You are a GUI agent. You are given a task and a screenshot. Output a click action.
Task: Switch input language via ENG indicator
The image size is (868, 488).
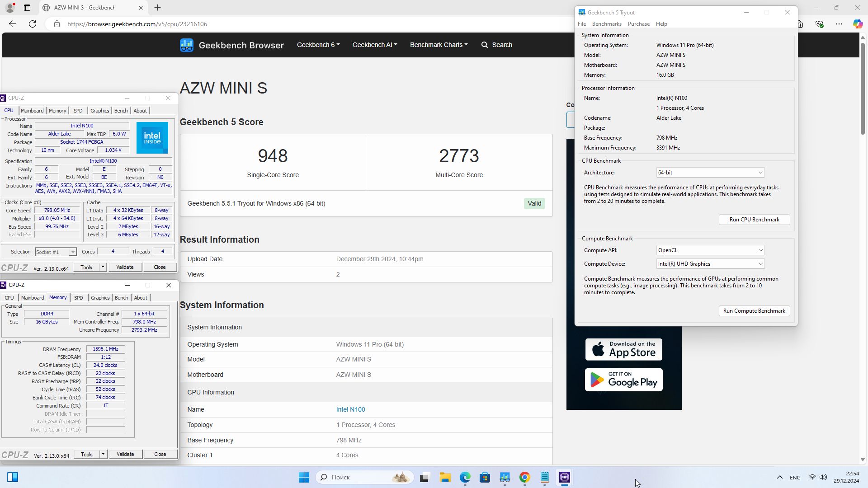(x=795, y=478)
